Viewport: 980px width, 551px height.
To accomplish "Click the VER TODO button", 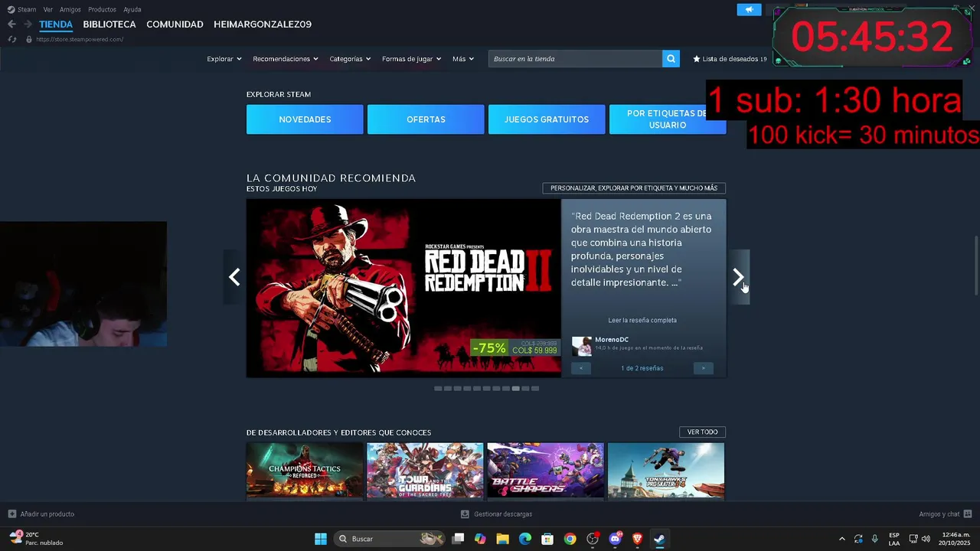I will click(702, 432).
